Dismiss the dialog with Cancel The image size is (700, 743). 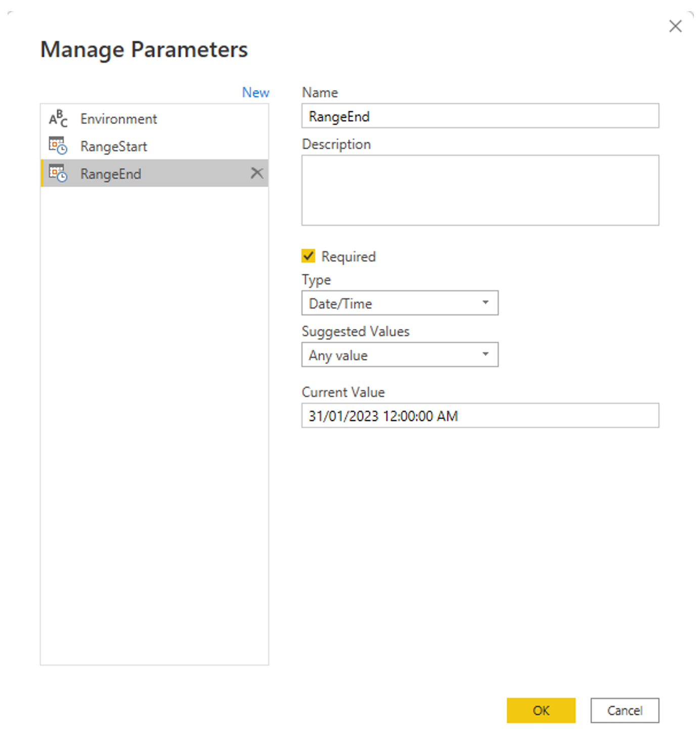625,710
